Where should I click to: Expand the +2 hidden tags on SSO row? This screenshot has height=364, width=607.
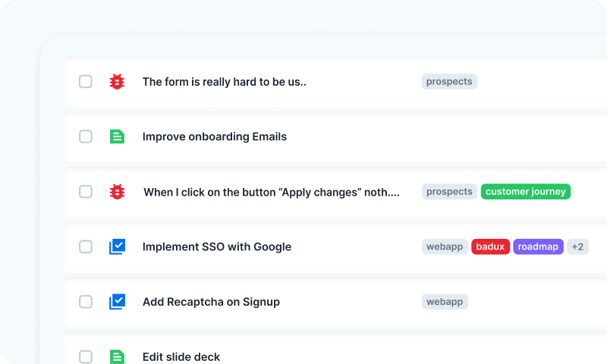[577, 246]
